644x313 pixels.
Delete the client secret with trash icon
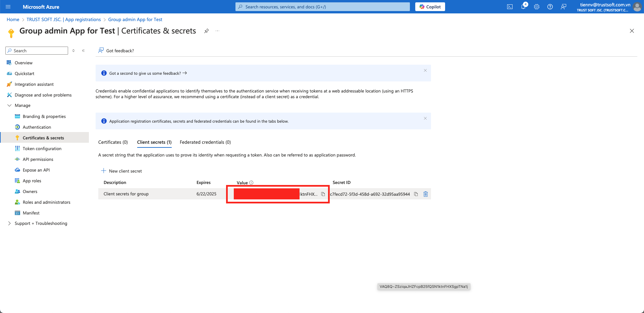tap(426, 194)
